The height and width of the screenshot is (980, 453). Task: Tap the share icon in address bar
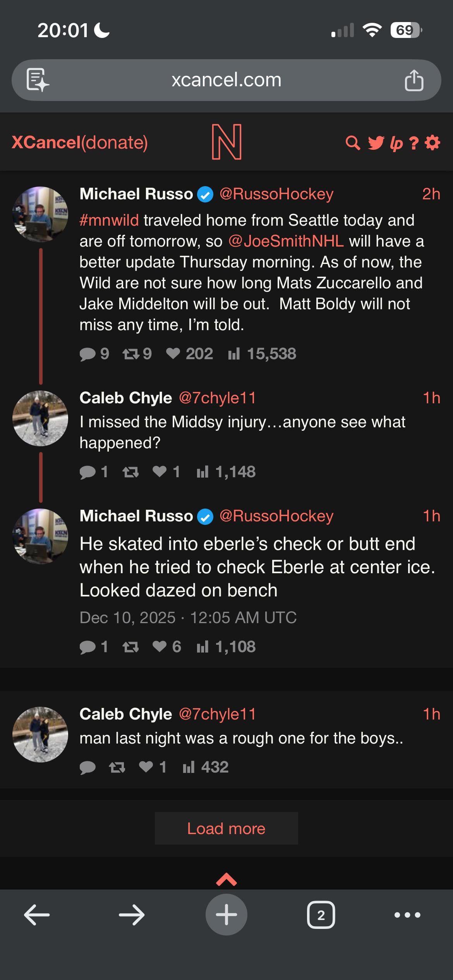[414, 81]
